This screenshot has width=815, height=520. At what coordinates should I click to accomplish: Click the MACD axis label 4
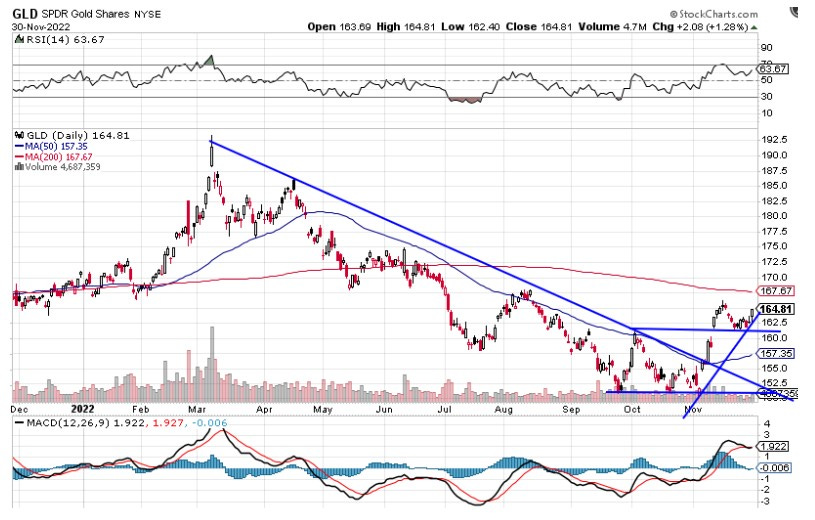766,424
